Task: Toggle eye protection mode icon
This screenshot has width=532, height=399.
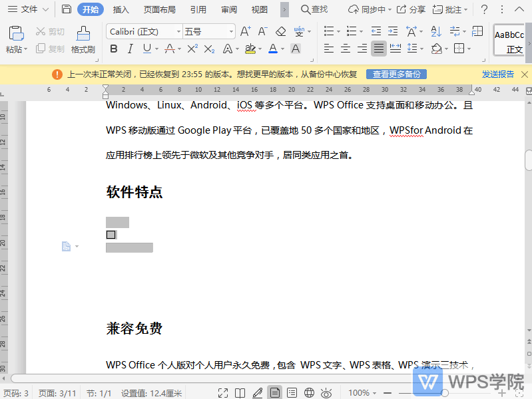Action: coord(326,393)
